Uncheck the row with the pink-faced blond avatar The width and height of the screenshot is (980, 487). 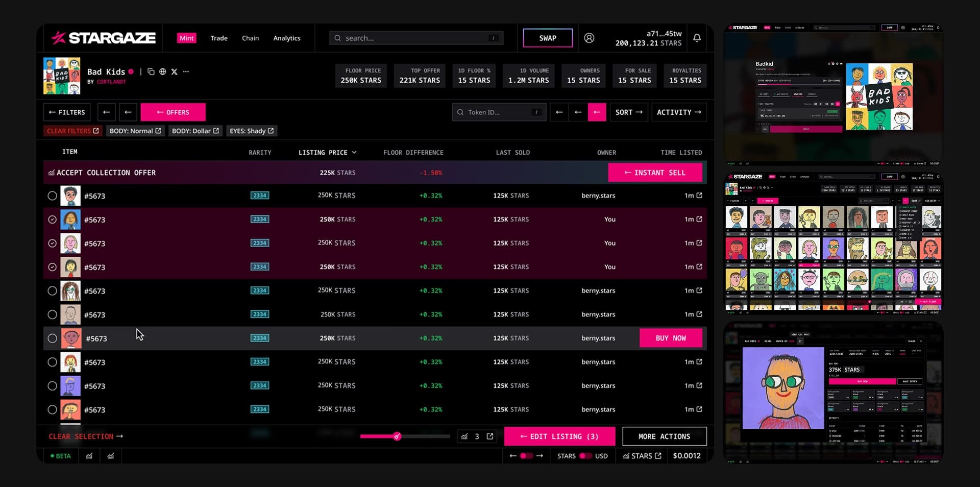[x=52, y=243]
